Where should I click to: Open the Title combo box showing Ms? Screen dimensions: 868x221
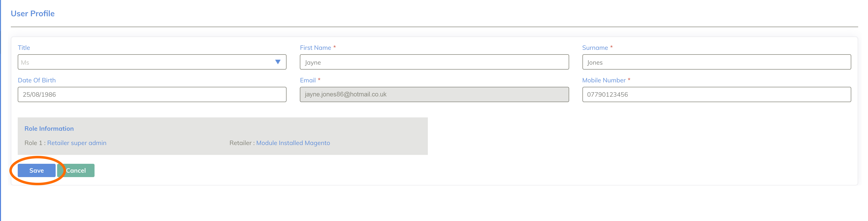pos(145,62)
